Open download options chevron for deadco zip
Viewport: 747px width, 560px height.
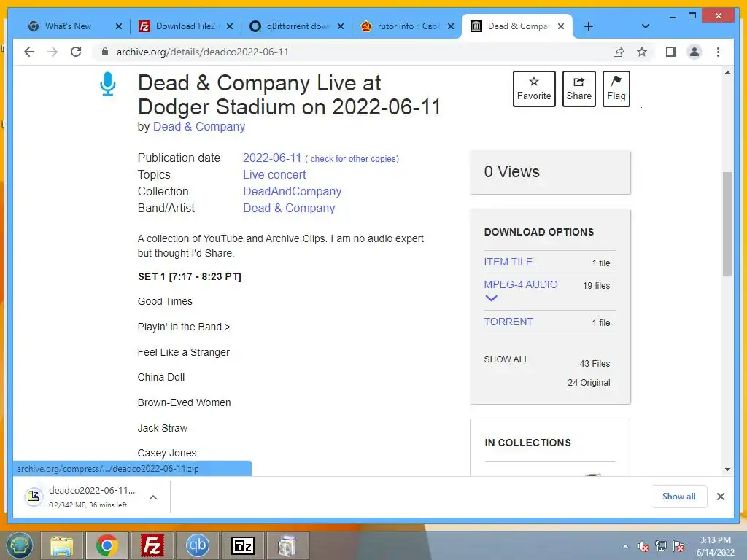(x=153, y=497)
